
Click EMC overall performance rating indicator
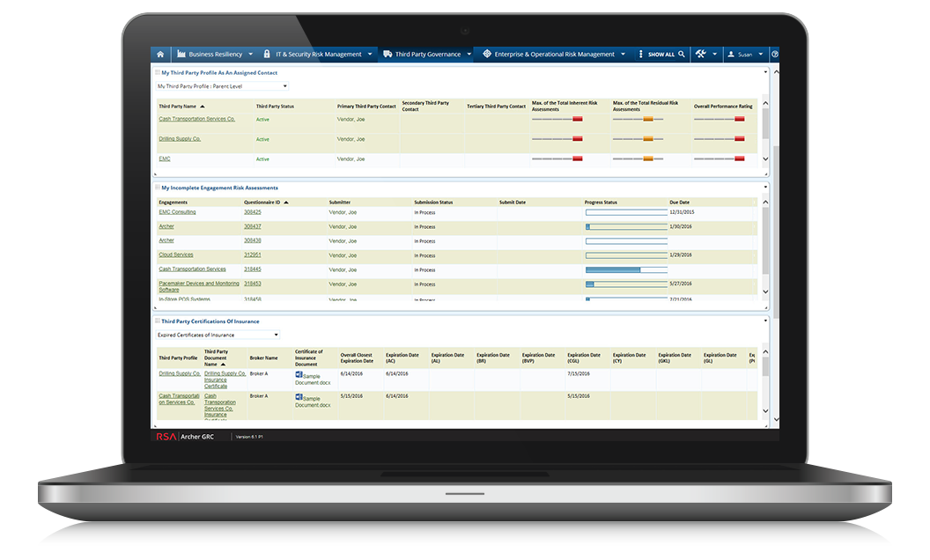pos(719,158)
